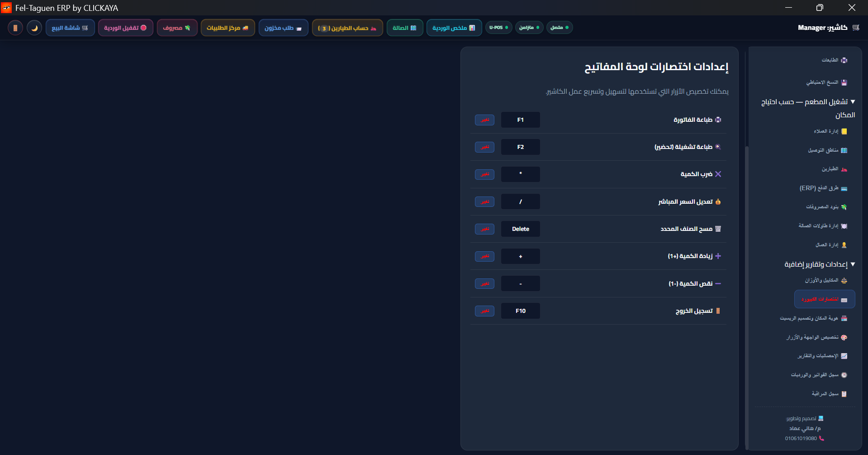Screen dimensions: 868x455
Task: Open the riders (الطيارين) scooter icon in sidebar
Action: click(844, 169)
